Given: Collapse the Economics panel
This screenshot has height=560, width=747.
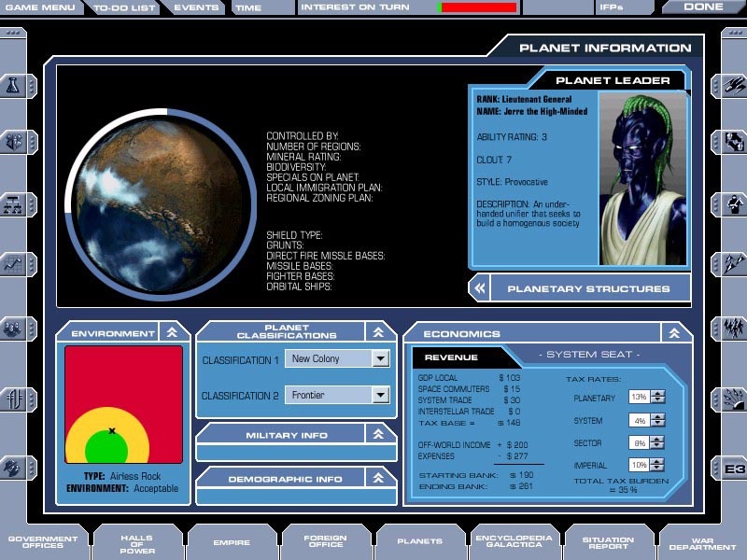Looking at the screenshot, I should point(675,333).
